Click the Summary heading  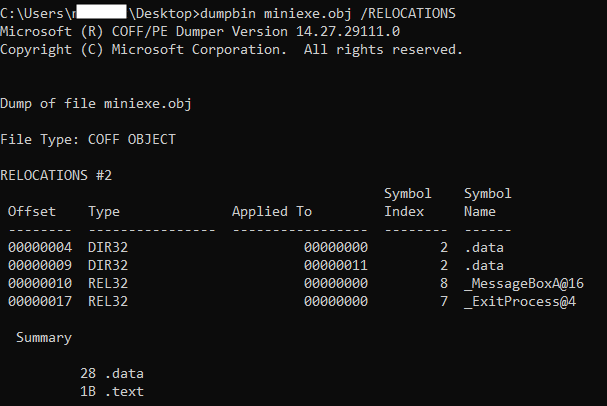[43, 337]
